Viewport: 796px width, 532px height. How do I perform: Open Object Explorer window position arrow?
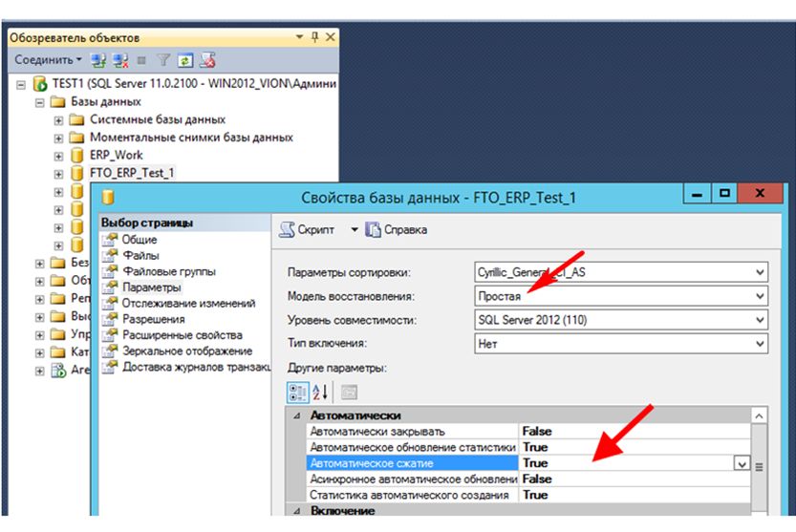pos(299,36)
